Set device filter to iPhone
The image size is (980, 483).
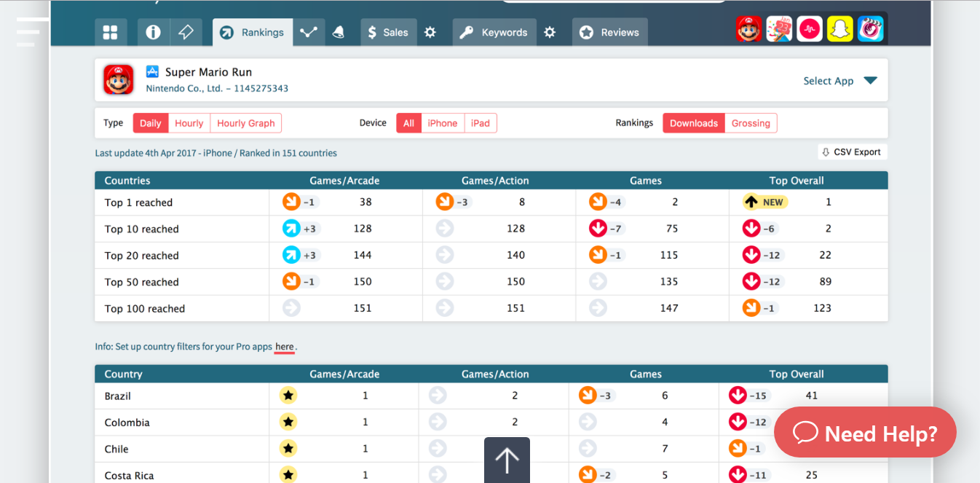pyautogui.click(x=442, y=123)
